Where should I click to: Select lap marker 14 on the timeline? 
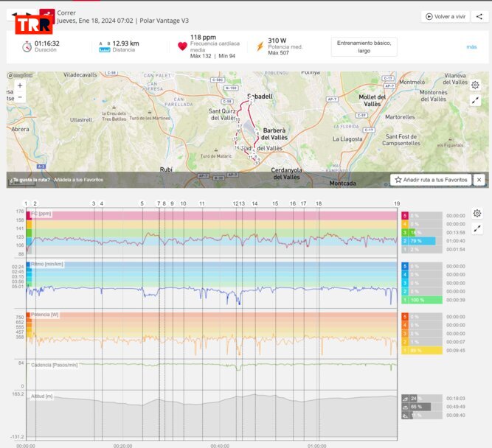point(254,204)
